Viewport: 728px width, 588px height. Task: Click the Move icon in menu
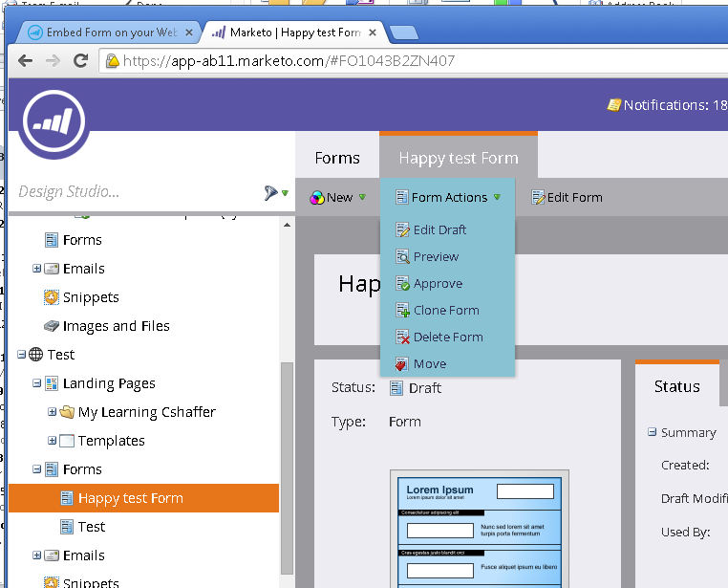pos(402,363)
